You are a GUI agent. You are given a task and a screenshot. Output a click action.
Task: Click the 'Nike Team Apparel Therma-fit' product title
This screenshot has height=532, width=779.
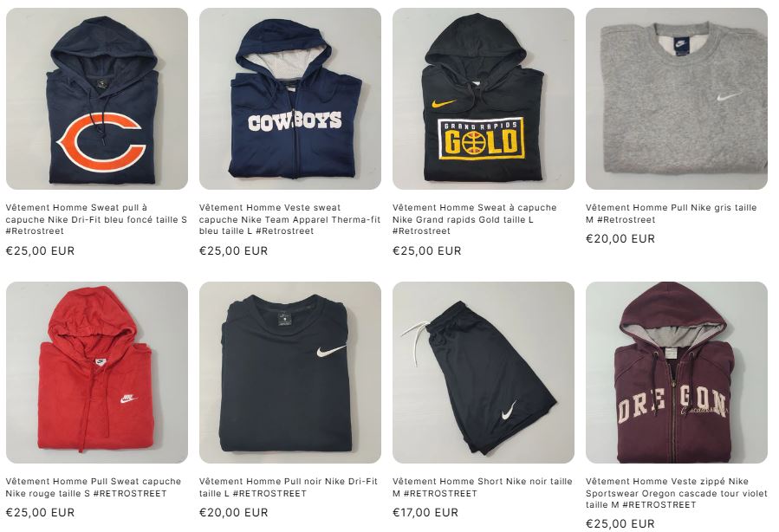(289, 219)
